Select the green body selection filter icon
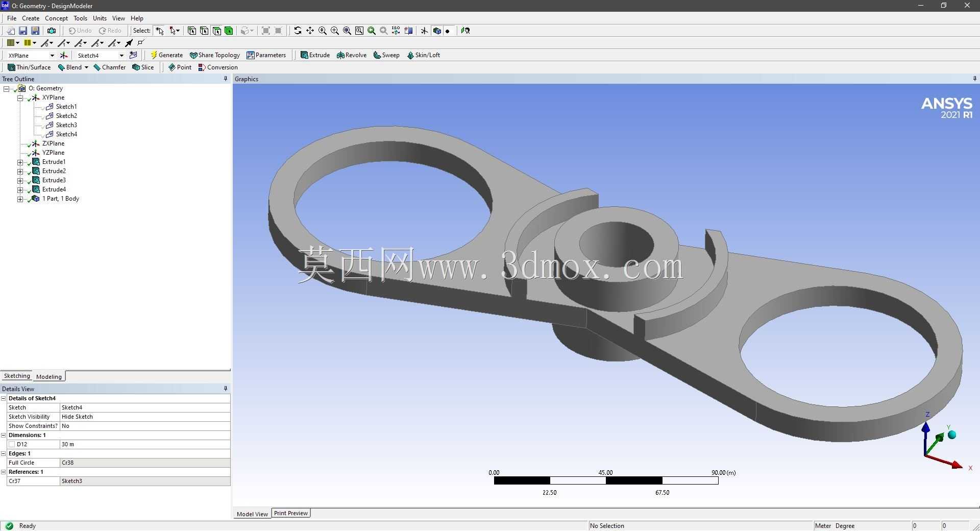 pyautogui.click(x=229, y=31)
